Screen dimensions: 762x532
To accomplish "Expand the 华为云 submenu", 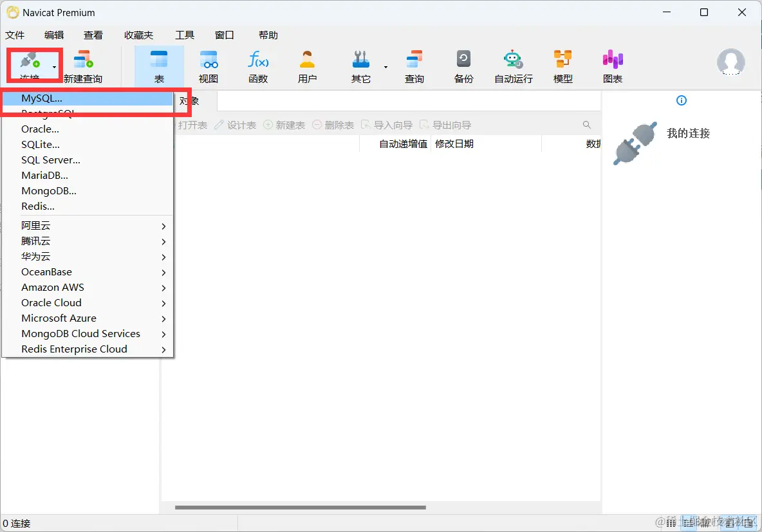I will coord(88,257).
